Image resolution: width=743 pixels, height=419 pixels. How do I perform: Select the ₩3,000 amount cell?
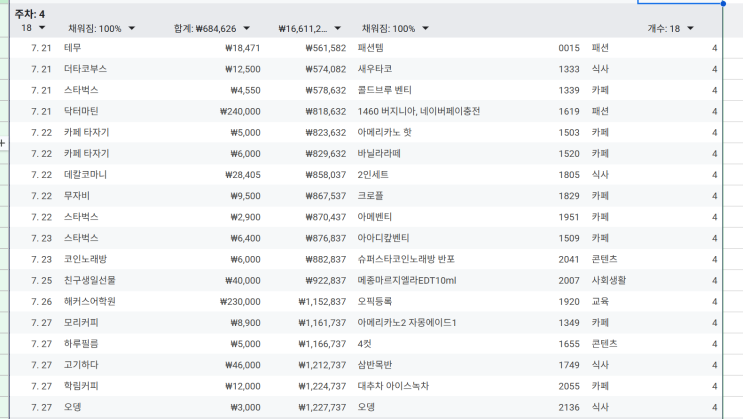tap(245, 407)
